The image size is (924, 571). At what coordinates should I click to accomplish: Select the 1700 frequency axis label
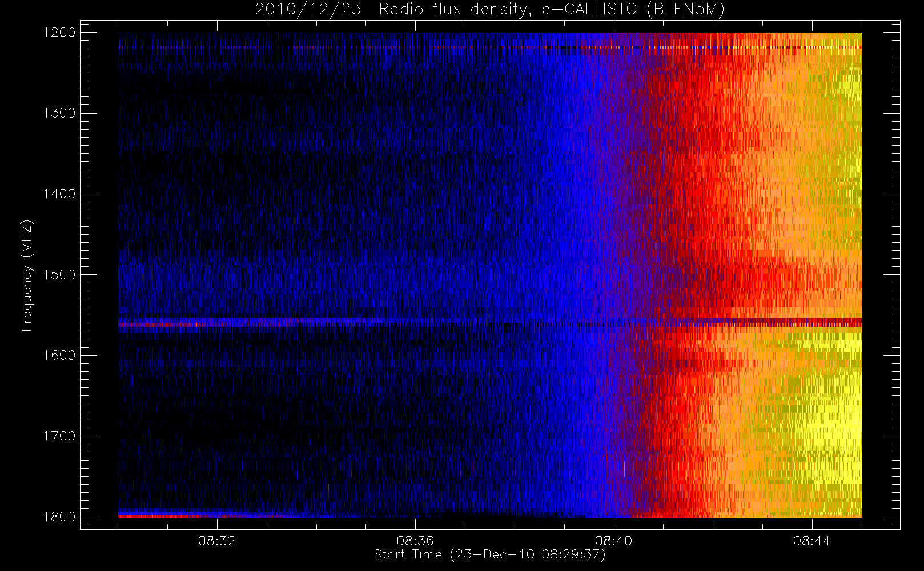[59, 436]
